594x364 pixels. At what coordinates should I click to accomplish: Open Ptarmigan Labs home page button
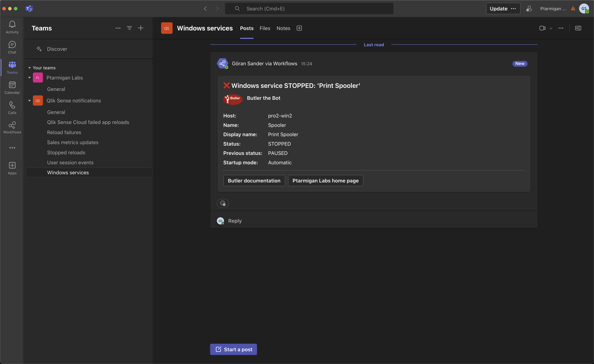[x=325, y=181]
